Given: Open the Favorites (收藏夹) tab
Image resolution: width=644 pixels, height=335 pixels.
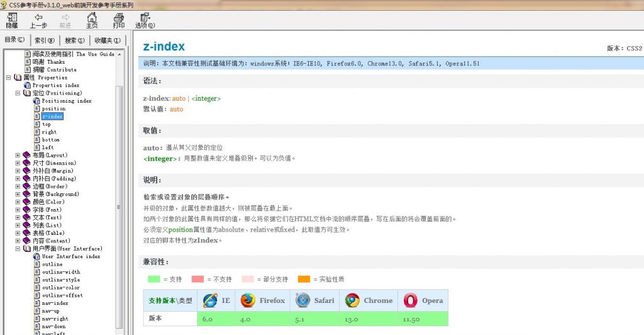Looking at the screenshot, I should click(106, 40).
